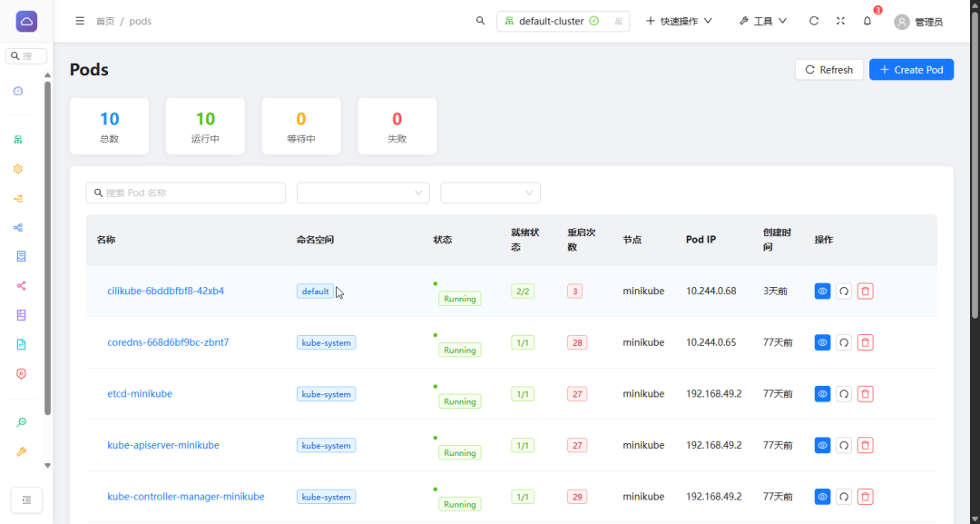Restart the coredns-668d6bf9bc-zbnt7 pod
The image size is (980, 524).
pyautogui.click(x=844, y=342)
